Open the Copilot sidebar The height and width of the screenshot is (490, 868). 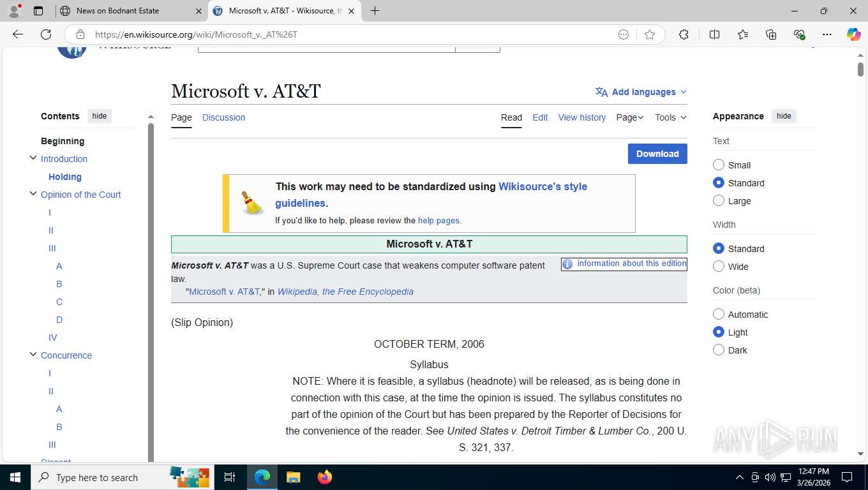[x=853, y=34]
